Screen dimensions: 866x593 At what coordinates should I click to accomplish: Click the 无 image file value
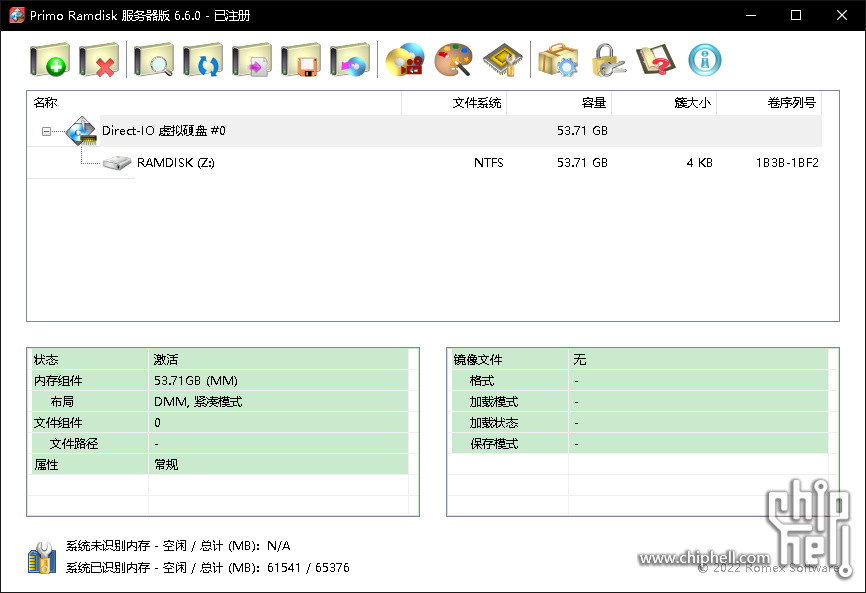click(x=579, y=360)
